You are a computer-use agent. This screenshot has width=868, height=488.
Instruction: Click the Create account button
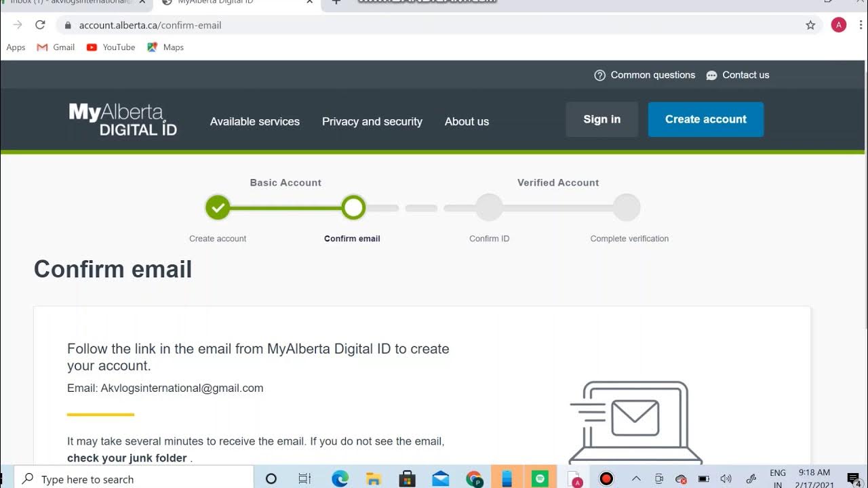(x=706, y=119)
